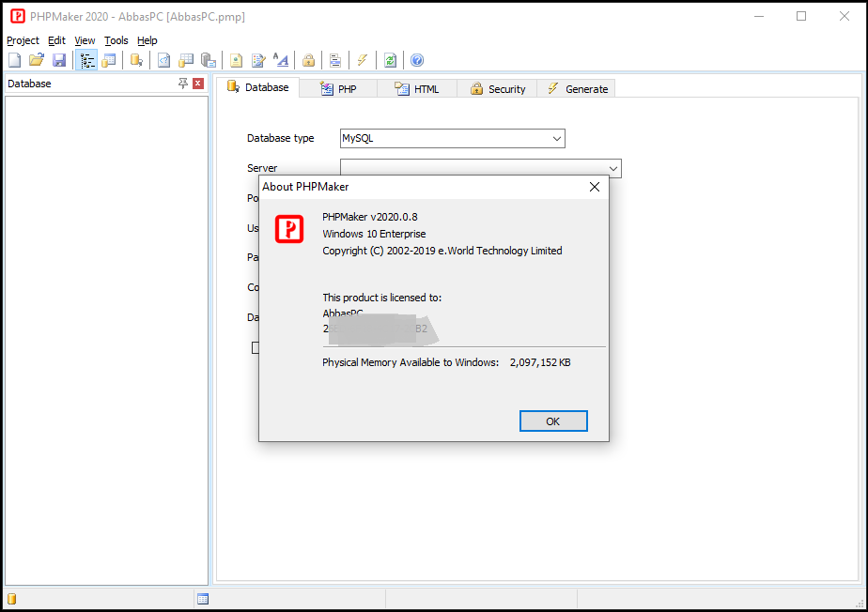Screen dimensions: 868x612
Task: Open a project via the folder icon
Action: click(x=37, y=60)
